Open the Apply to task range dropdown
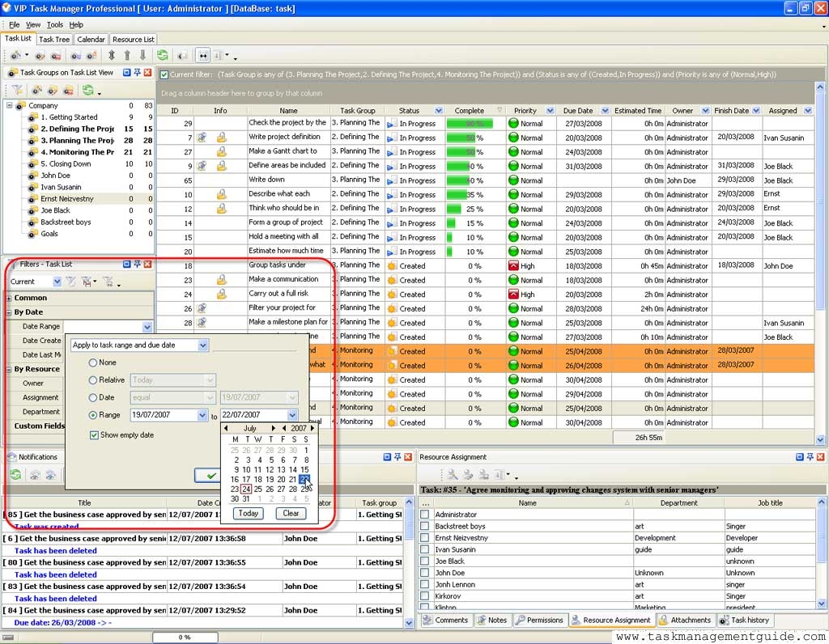The width and height of the screenshot is (829, 644). 202,345
